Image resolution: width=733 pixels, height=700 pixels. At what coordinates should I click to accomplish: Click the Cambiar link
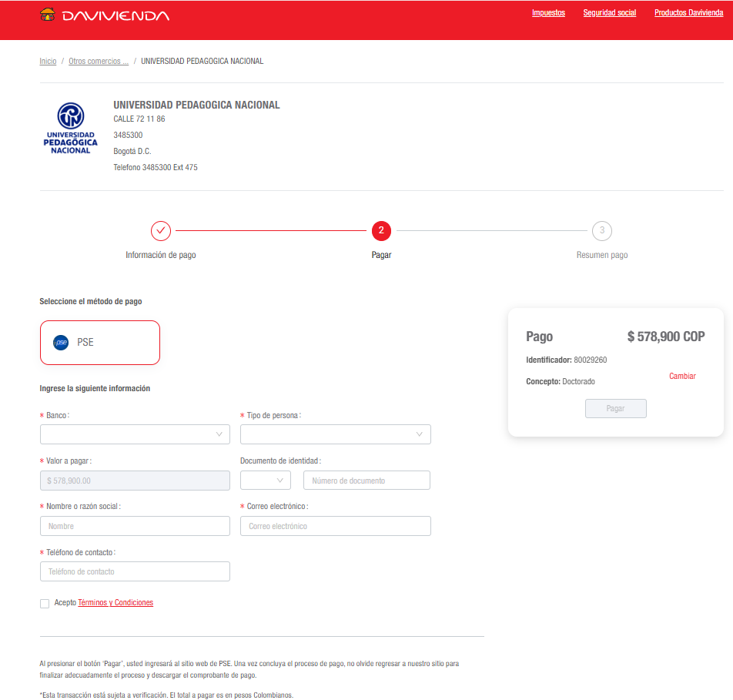click(x=682, y=377)
